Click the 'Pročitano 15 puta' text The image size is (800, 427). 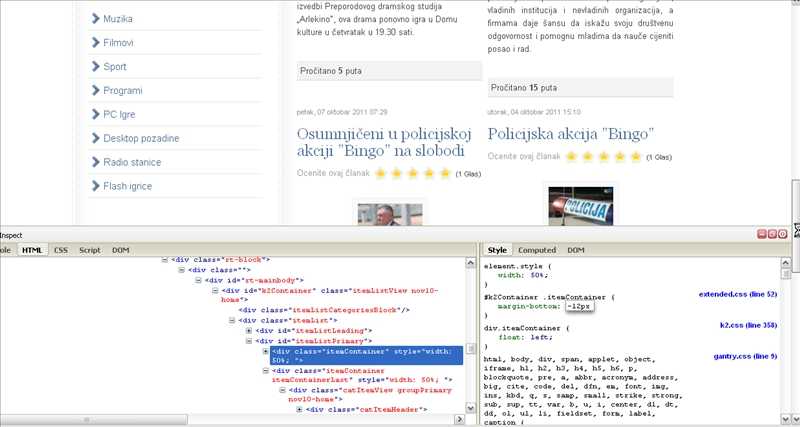(523, 88)
